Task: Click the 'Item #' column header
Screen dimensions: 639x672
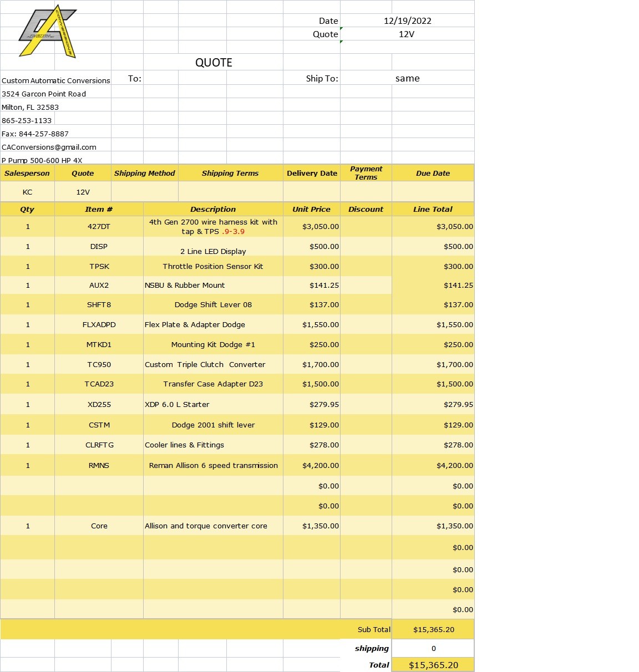Action: 99,209
